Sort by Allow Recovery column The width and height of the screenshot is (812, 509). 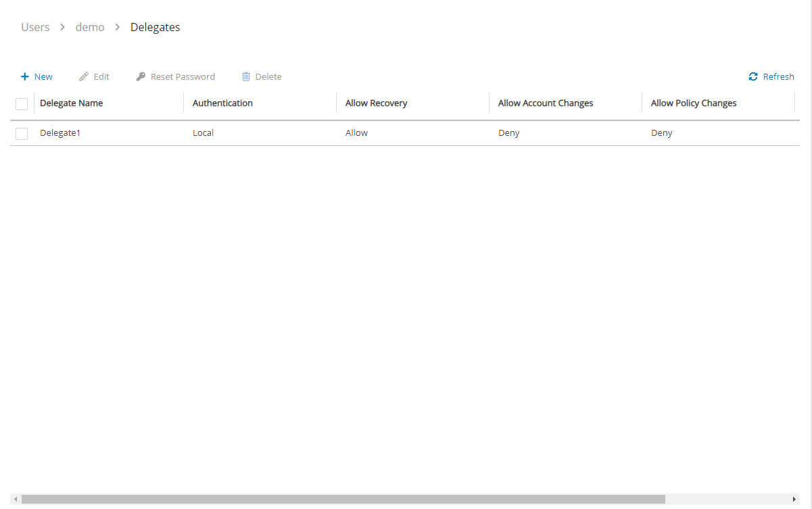pos(376,103)
